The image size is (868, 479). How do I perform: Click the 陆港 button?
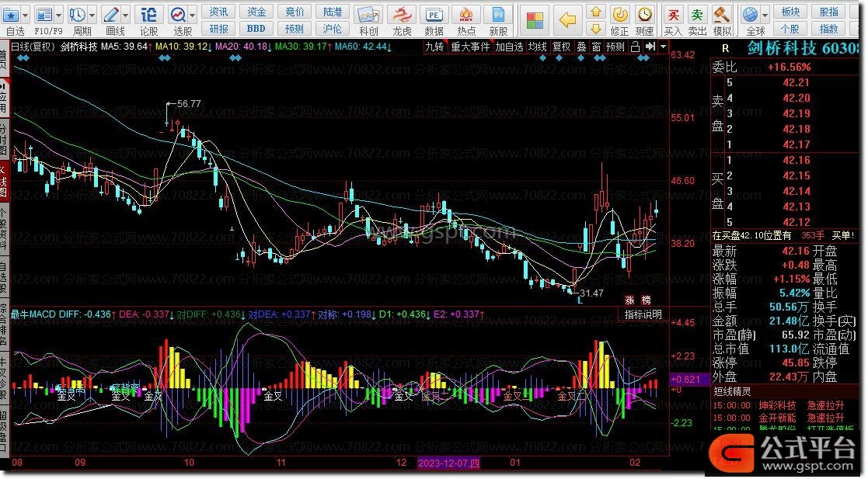coord(332,12)
